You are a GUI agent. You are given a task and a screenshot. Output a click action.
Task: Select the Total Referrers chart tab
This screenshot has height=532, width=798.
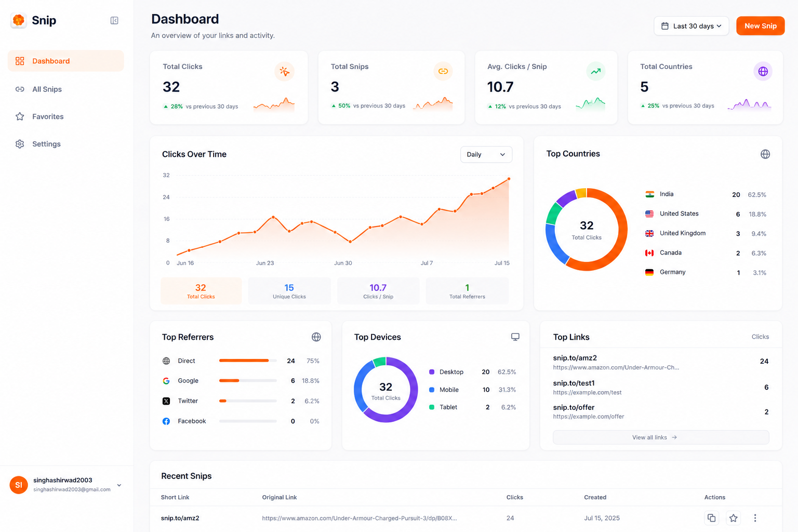tap(467, 291)
